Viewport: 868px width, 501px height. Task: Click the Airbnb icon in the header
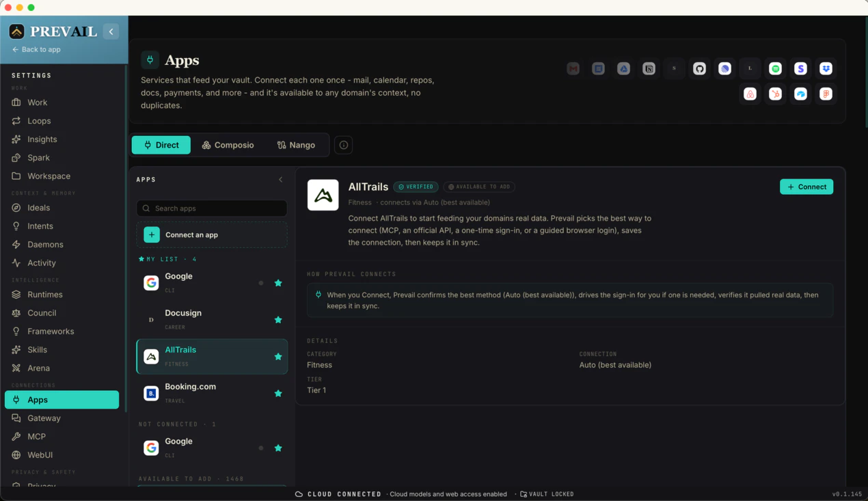pyautogui.click(x=750, y=94)
